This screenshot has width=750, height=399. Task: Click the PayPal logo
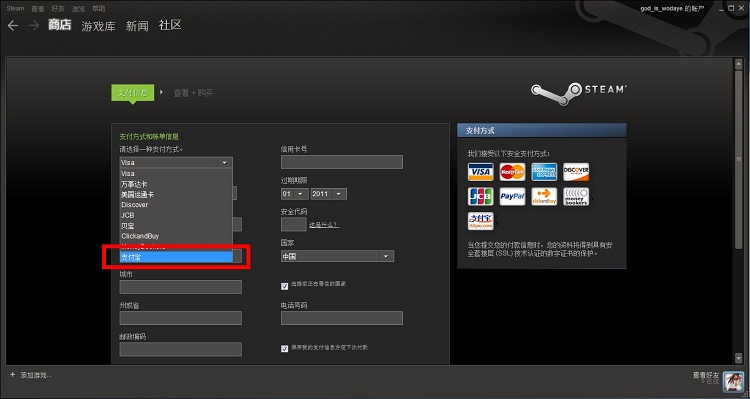(x=512, y=197)
